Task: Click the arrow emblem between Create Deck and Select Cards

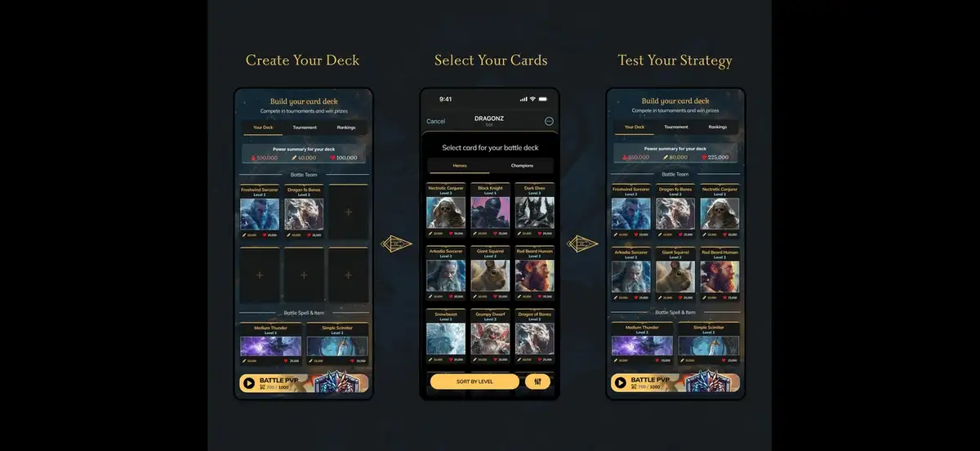Action: pos(397,243)
